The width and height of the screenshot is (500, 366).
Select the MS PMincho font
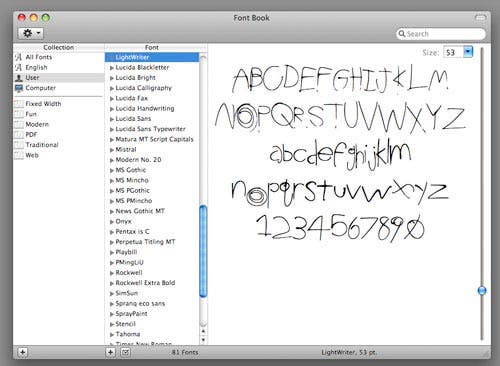pos(134,201)
